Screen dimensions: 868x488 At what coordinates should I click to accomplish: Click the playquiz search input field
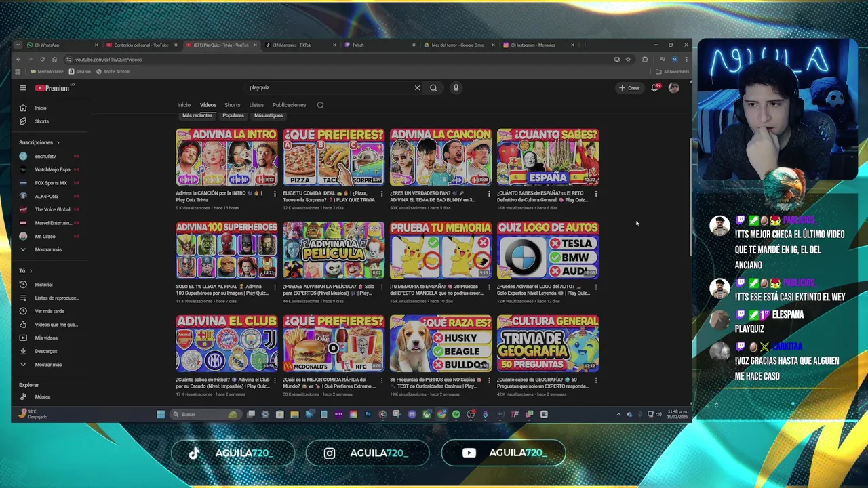(329, 87)
